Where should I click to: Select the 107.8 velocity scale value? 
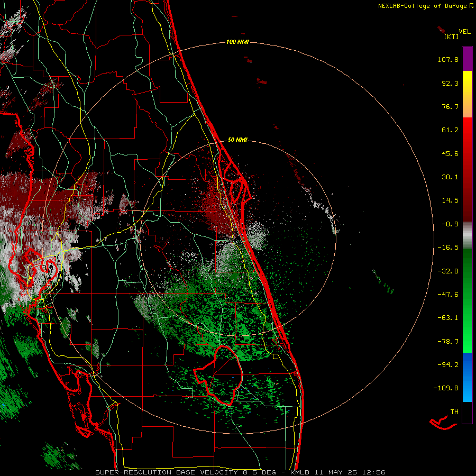click(x=448, y=59)
